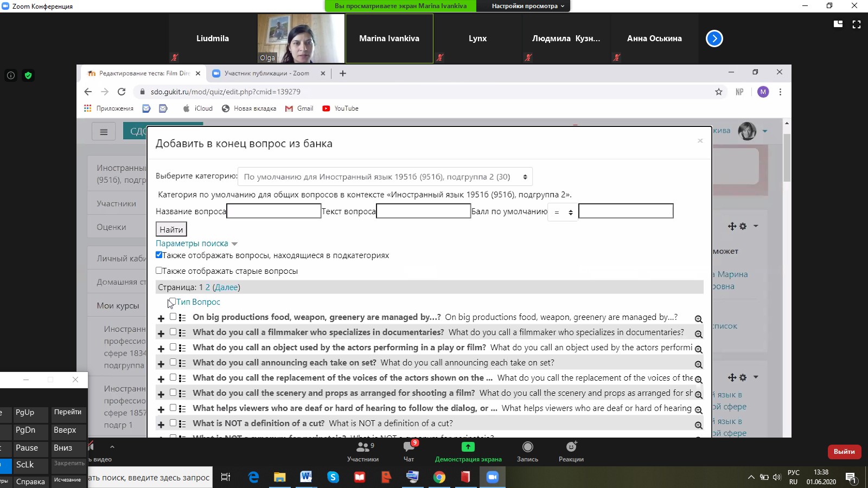
Task: Show hidden system tray icons
Action: [x=751, y=477]
